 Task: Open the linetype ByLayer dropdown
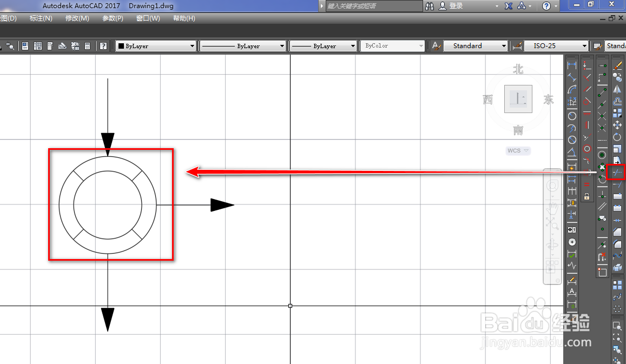point(243,46)
